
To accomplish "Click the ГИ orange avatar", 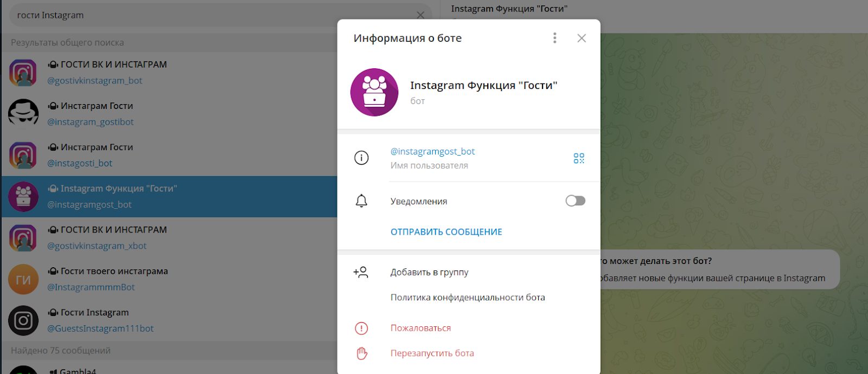I will coord(23,280).
